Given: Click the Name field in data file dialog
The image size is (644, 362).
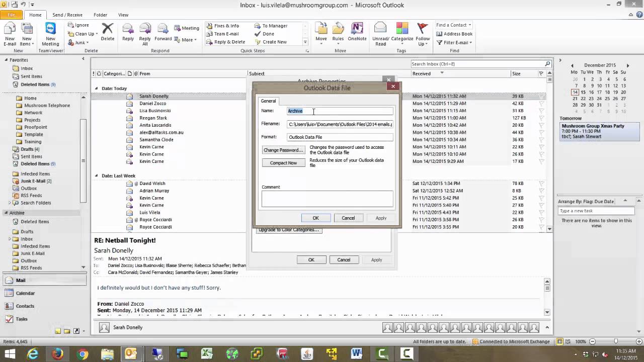Looking at the screenshot, I should point(340,111).
